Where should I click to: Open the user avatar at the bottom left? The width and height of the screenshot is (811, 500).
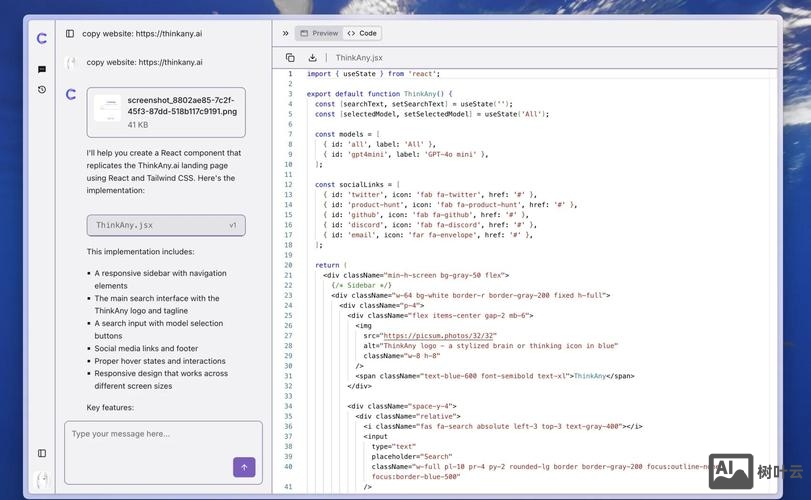[x=42, y=479]
